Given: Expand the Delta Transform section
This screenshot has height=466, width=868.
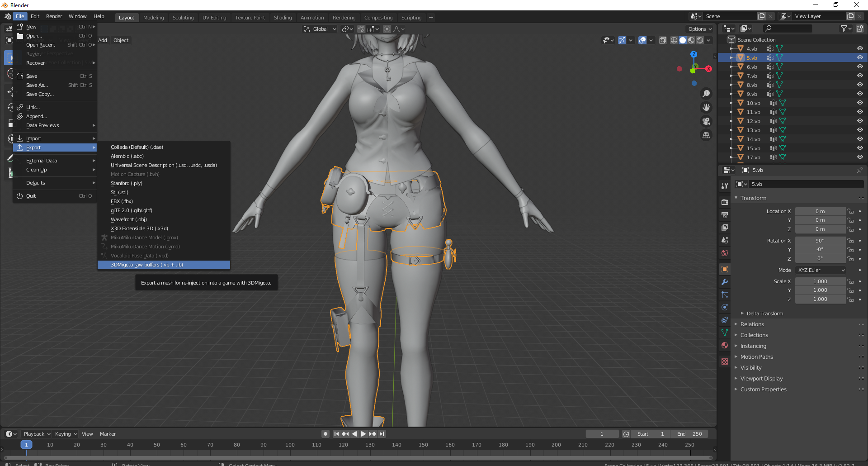Looking at the screenshot, I should 764,314.
